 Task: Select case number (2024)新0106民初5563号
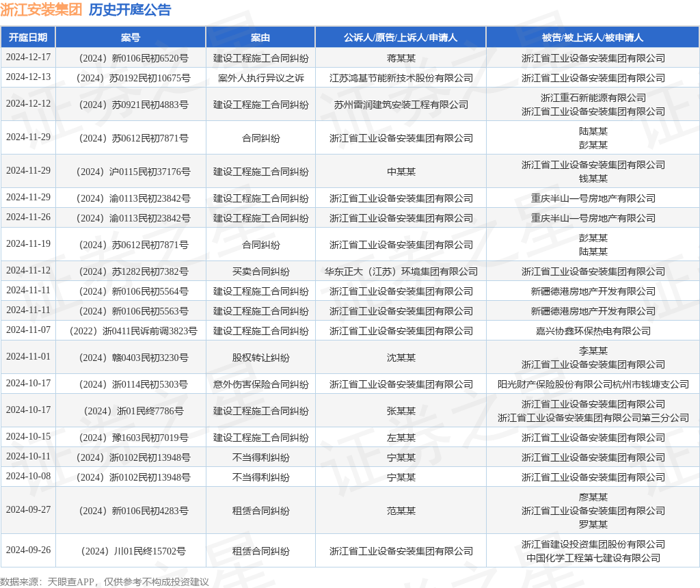[x=133, y=311]
